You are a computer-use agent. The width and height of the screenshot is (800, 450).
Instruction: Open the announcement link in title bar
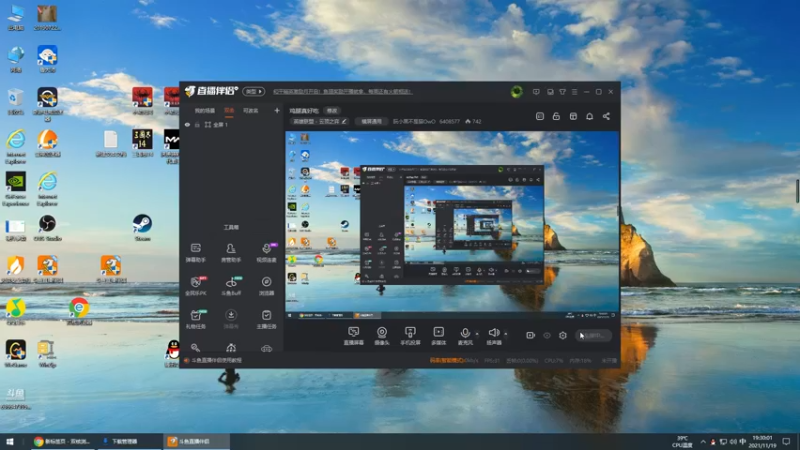click(x=342, y=92)
